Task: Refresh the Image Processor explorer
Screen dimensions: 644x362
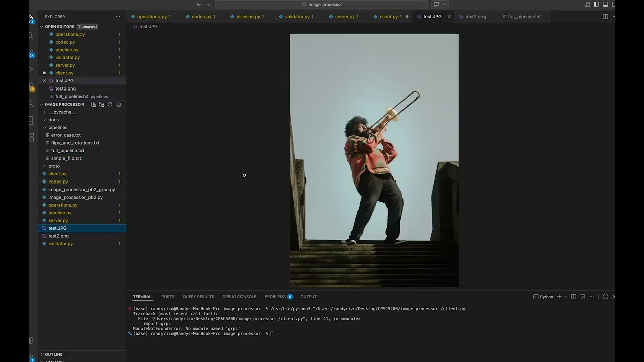Action: click(110, 104)
